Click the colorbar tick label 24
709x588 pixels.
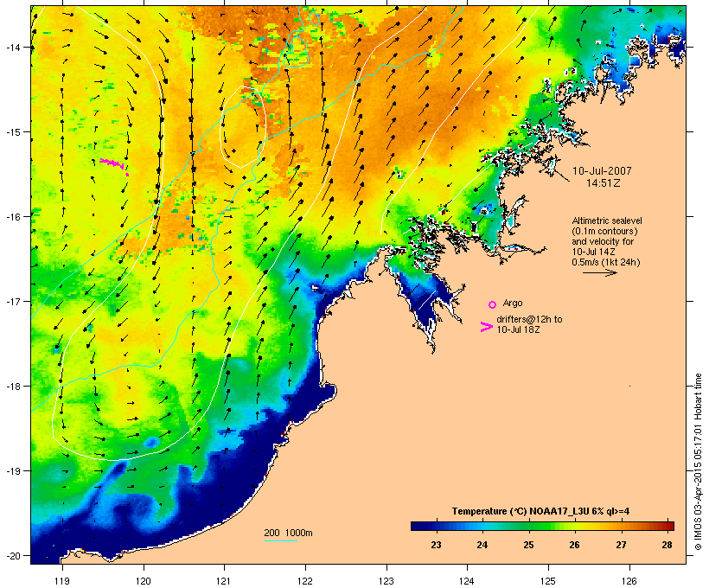point(482,545)
